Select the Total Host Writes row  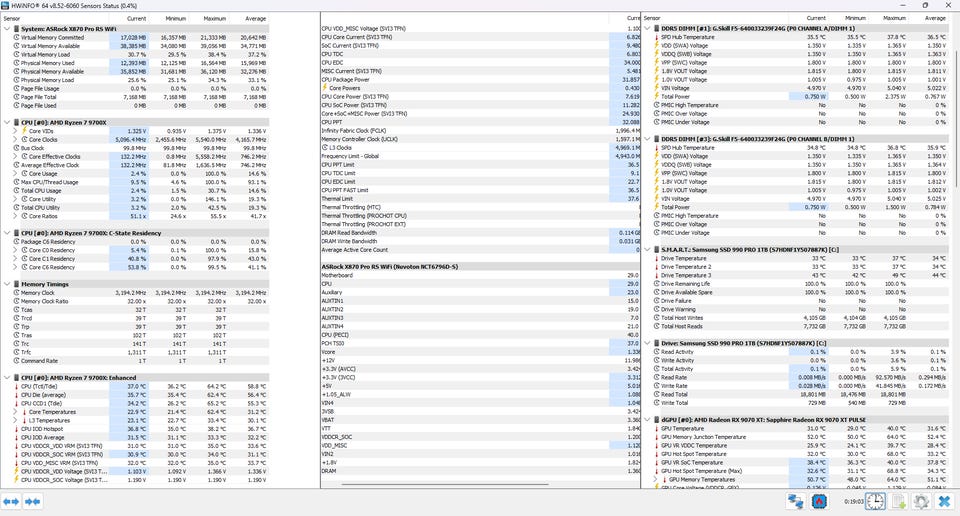tap(799, 318)
